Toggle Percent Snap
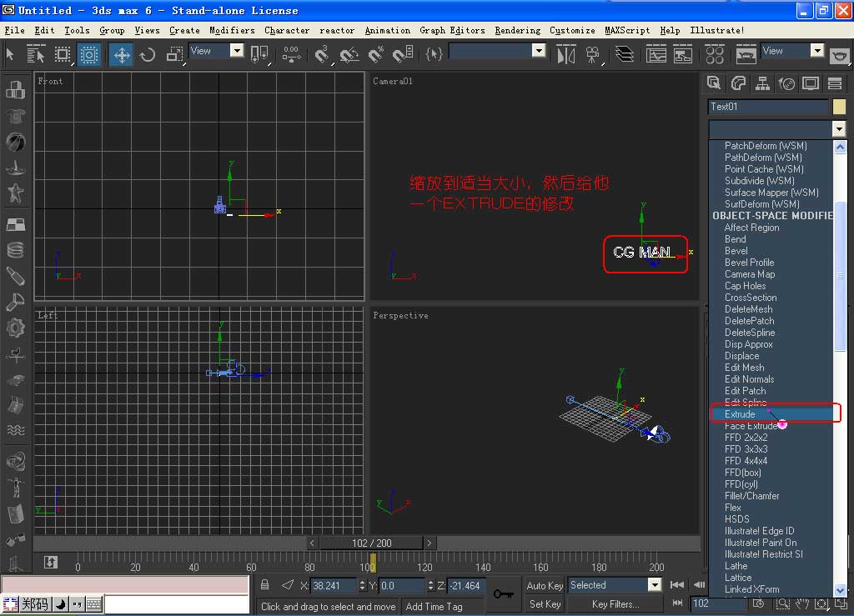The height and width of the screenshot is (616, 854). [x=375, y=54]
